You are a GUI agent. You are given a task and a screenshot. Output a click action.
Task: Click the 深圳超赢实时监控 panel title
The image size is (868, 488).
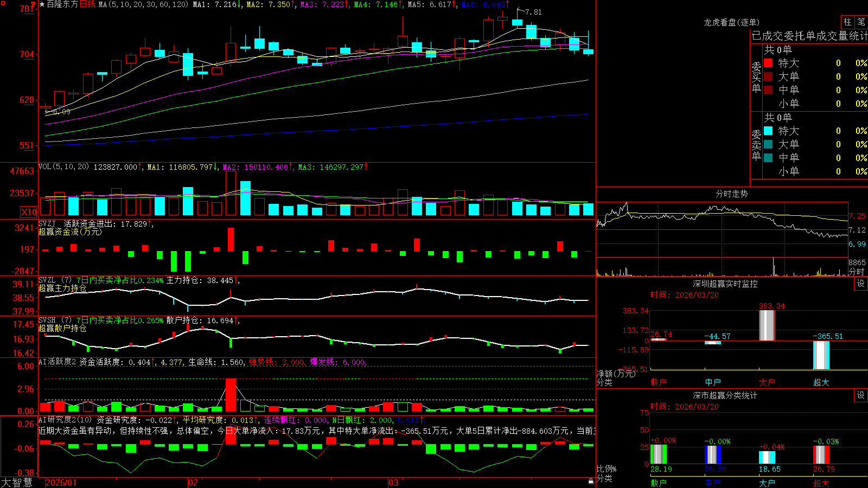pos(725,284)
